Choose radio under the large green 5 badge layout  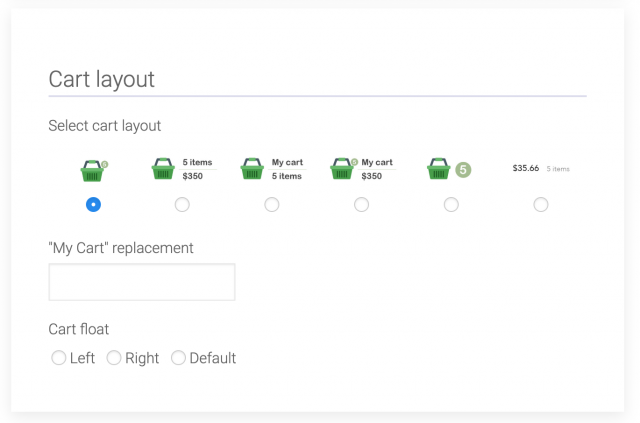[x=451, y=204]
